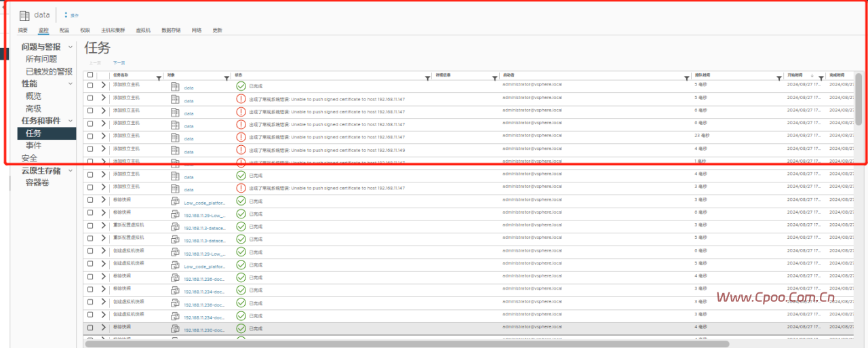The width and height of the screenshot is (868, 348).
Task: Select 事件 in the sidebar
Action: [x=33, y=145]
